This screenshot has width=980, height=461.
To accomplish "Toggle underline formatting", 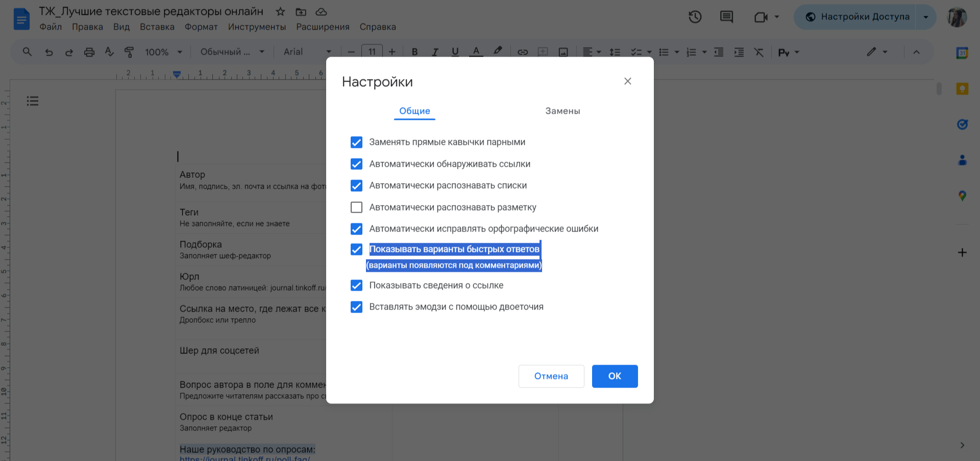I will 455,52.
